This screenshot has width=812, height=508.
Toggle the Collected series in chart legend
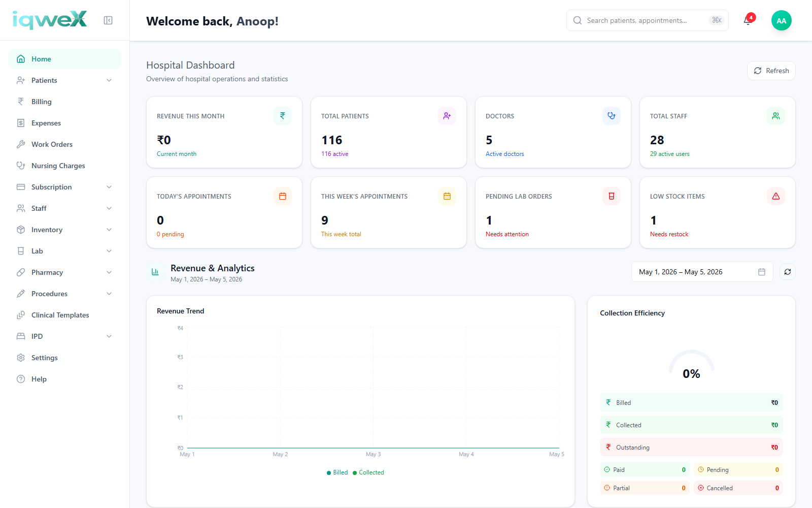(x=368, y=472)
